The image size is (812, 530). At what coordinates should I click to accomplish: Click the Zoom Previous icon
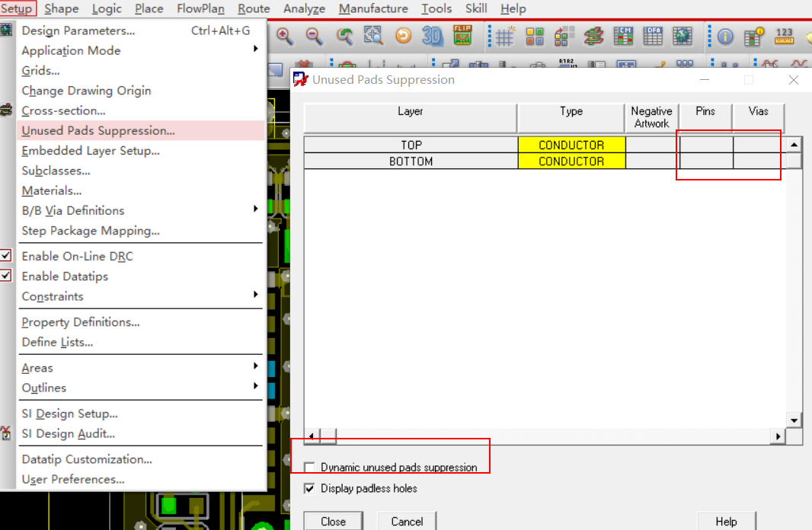pyautogui.click(x=344, y=37)
